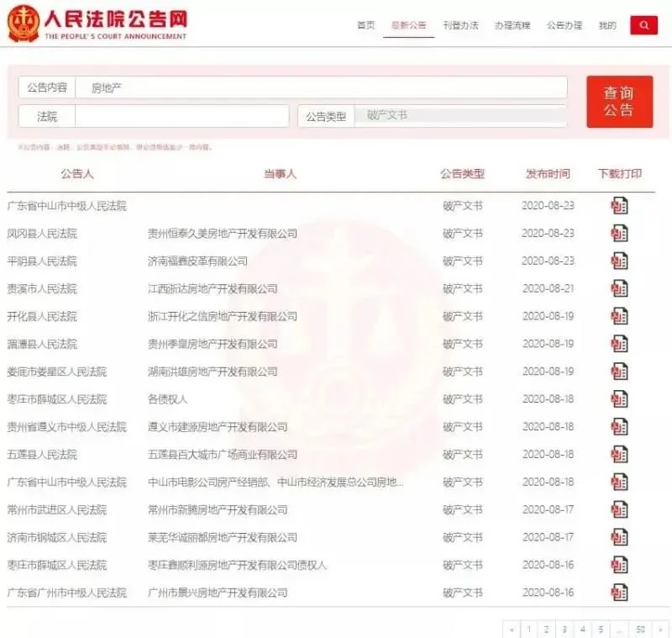Go to page 2 in pagination

coord(547,630)
